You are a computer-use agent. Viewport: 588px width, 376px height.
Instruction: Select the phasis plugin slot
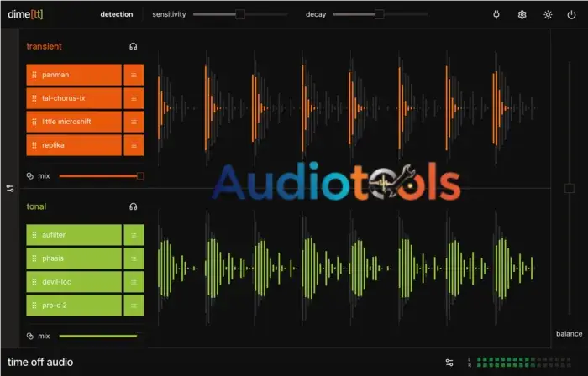coord(74,258)
